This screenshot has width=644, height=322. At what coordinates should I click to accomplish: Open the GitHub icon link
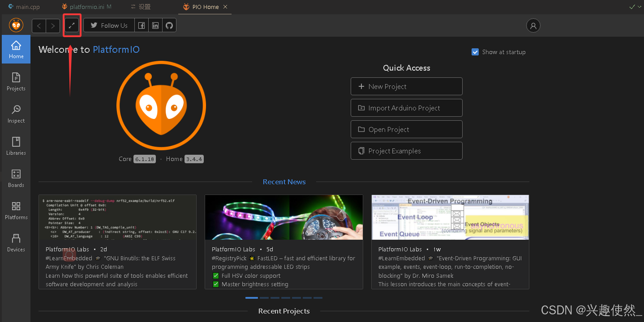pyautogui.click(x=169, y=25)
